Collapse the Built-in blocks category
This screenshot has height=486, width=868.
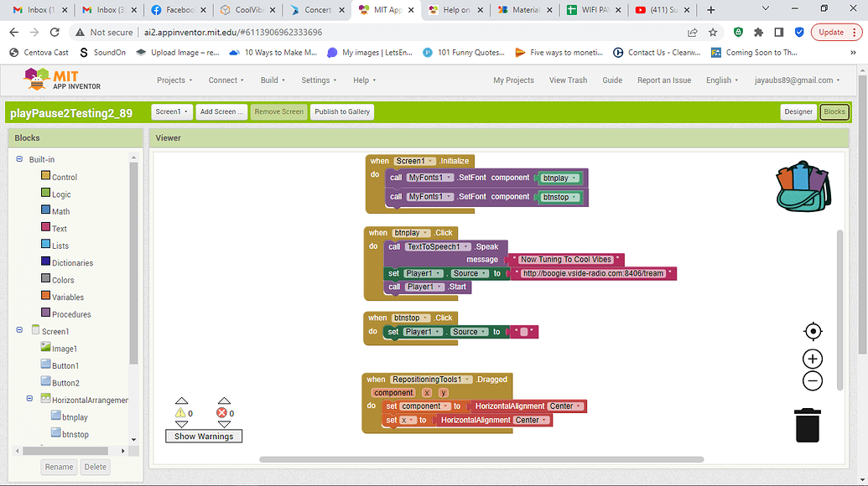click(19, 159)
